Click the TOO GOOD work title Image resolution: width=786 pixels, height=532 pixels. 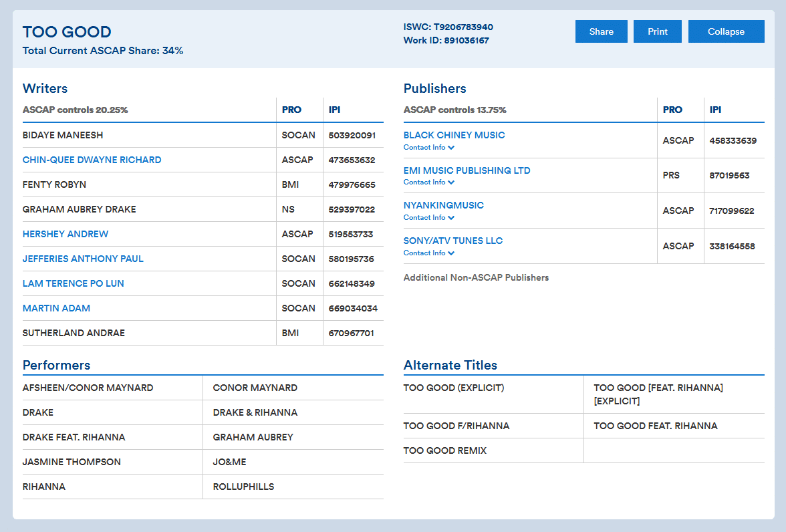click(67, 32)
